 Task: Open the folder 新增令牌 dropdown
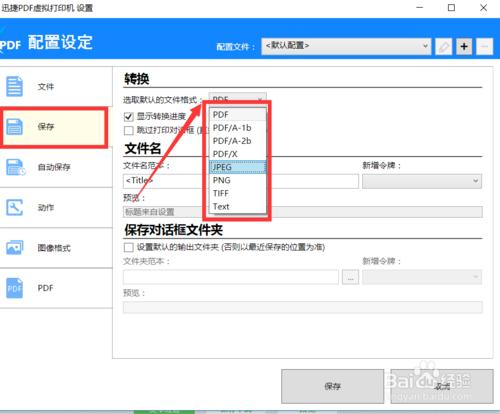[422, 277]
